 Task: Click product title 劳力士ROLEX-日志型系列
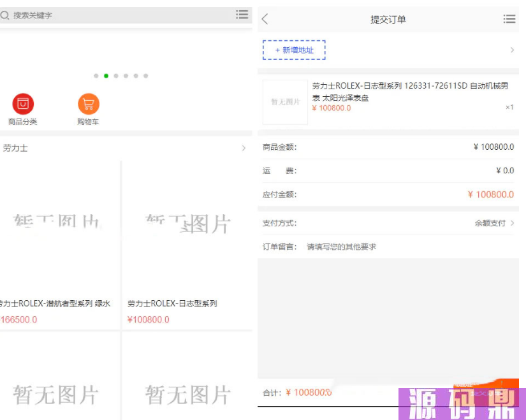click(172, 303)
